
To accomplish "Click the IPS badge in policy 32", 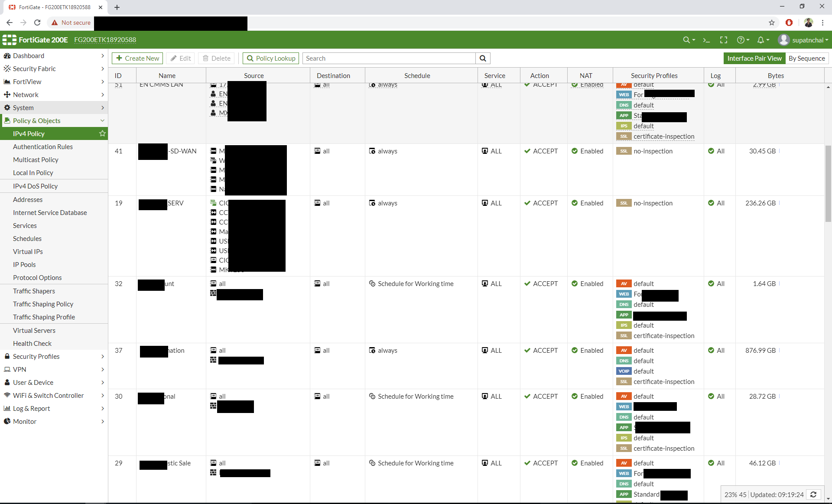I will [x=624, y=325].
